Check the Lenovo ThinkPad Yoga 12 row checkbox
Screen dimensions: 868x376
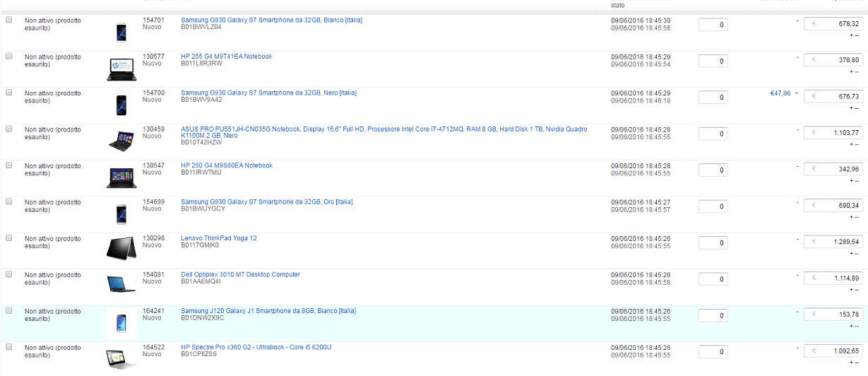tap(9, 238)
